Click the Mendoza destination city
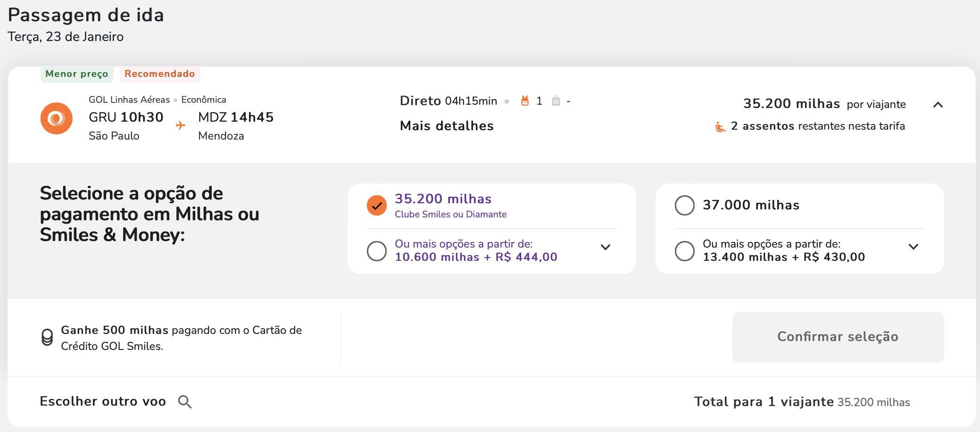 point(221,136)
